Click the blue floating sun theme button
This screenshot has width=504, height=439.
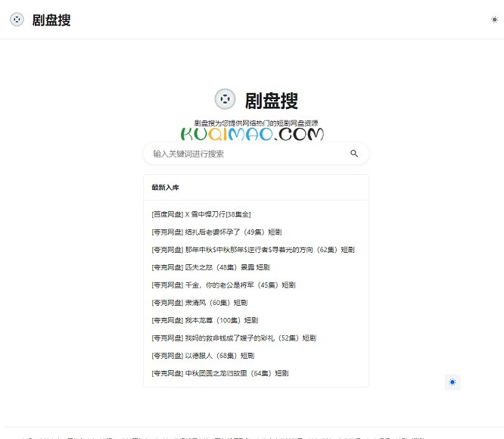point(453,382)
